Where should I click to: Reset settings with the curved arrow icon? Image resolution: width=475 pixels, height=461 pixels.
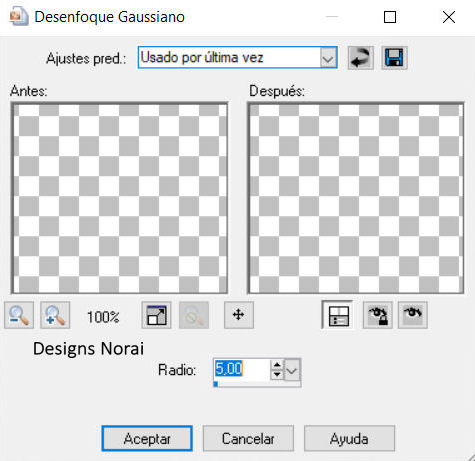(x=361, y=58)
